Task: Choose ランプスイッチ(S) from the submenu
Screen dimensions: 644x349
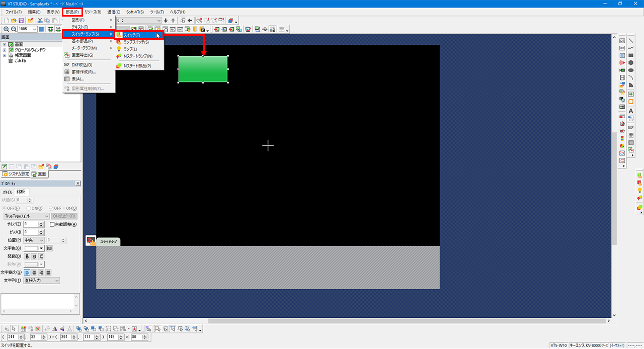Action: click(136, 42)
